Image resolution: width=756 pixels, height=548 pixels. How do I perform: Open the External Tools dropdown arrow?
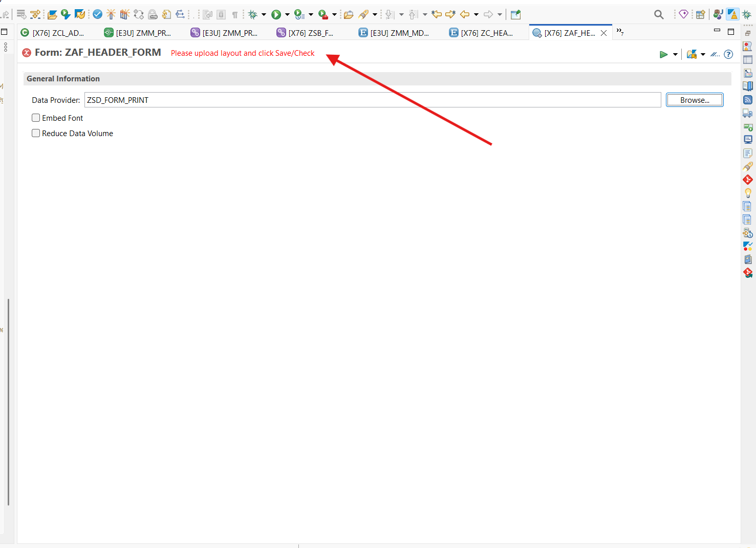334,14
